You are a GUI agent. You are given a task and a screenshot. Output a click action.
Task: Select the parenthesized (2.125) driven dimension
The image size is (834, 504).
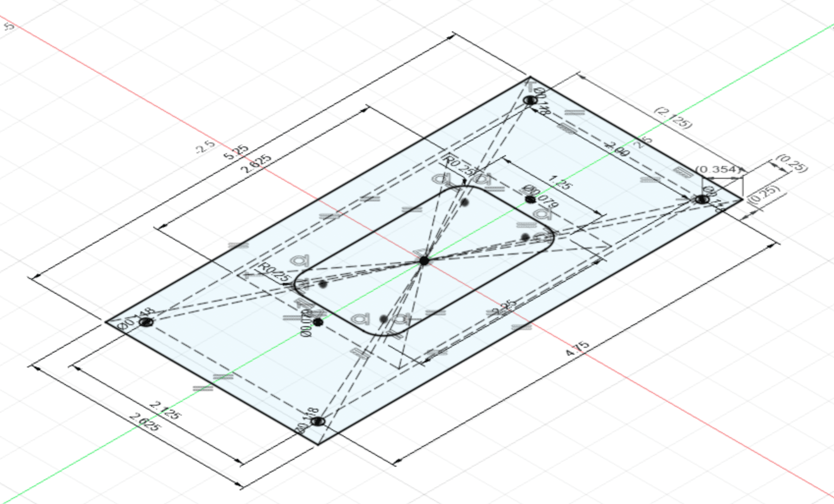(x=673, y=118)
